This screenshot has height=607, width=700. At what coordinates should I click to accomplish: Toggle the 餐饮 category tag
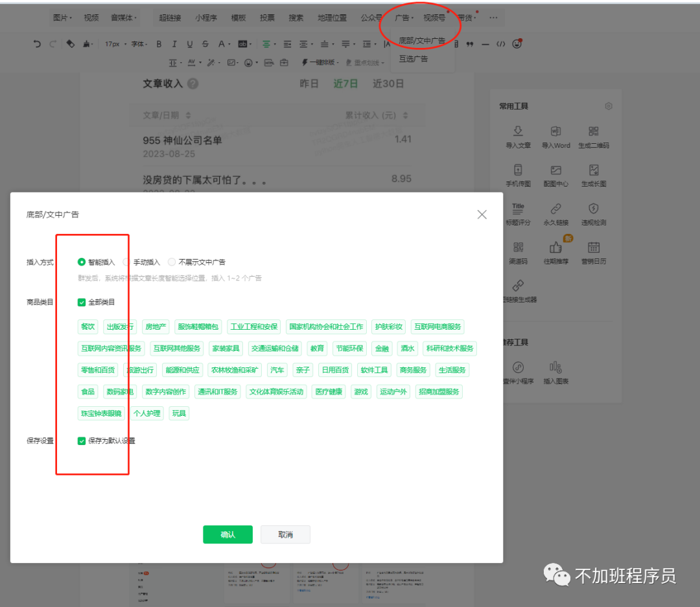coord(88,326)
